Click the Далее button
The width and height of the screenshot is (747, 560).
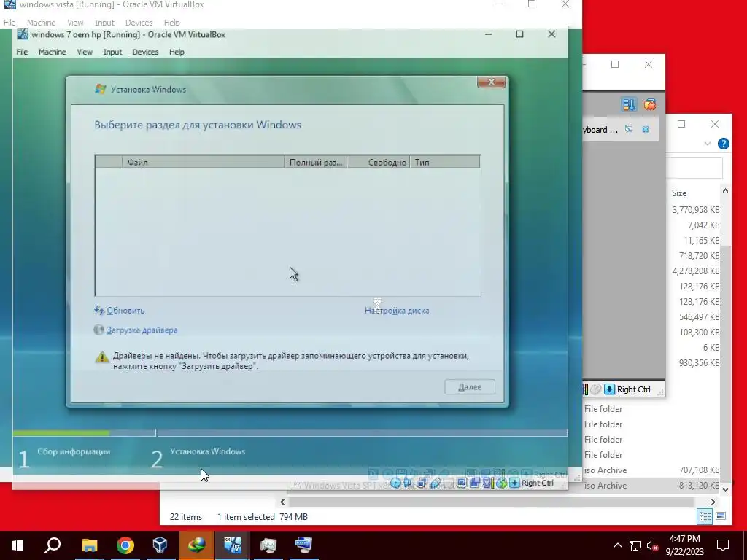(470, 386)
